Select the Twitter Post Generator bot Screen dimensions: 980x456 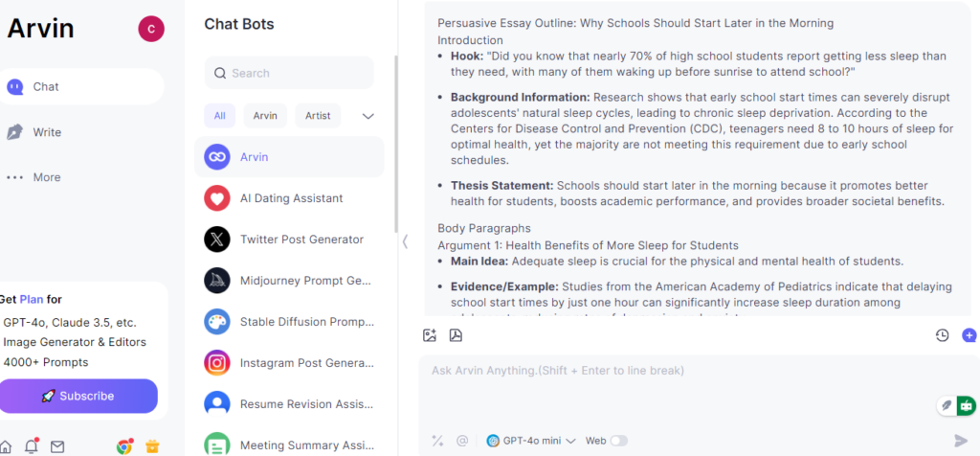(x=289, y=239)
